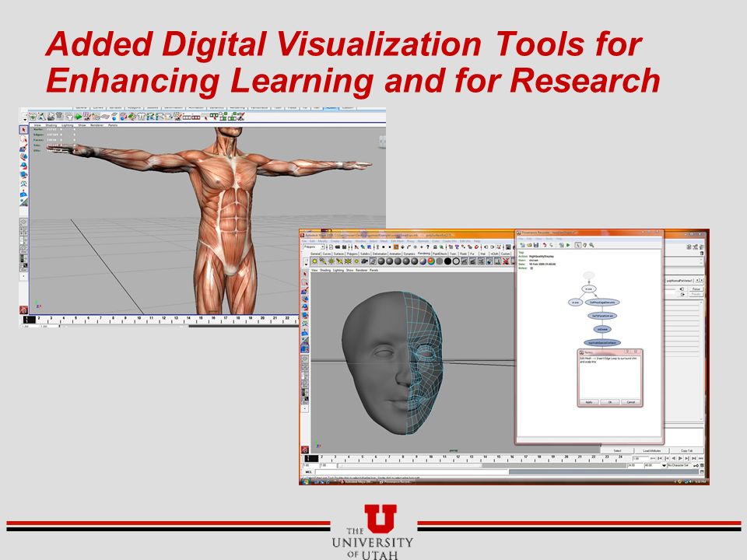Viewport: 747px width, 560px height.
Task: Toggle pointer select mode in Provenance Recorder
Action: 578,245
